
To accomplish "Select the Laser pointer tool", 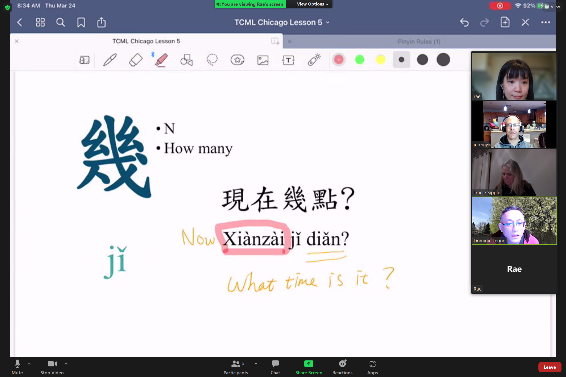I will click(314, 60).
